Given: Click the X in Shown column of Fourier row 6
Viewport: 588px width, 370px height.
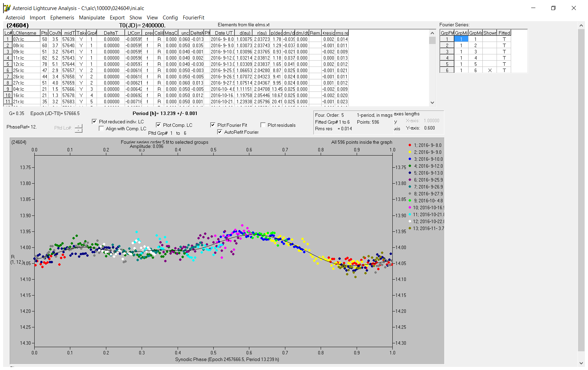Looking at the screenshot, I should tap(490, 70).
